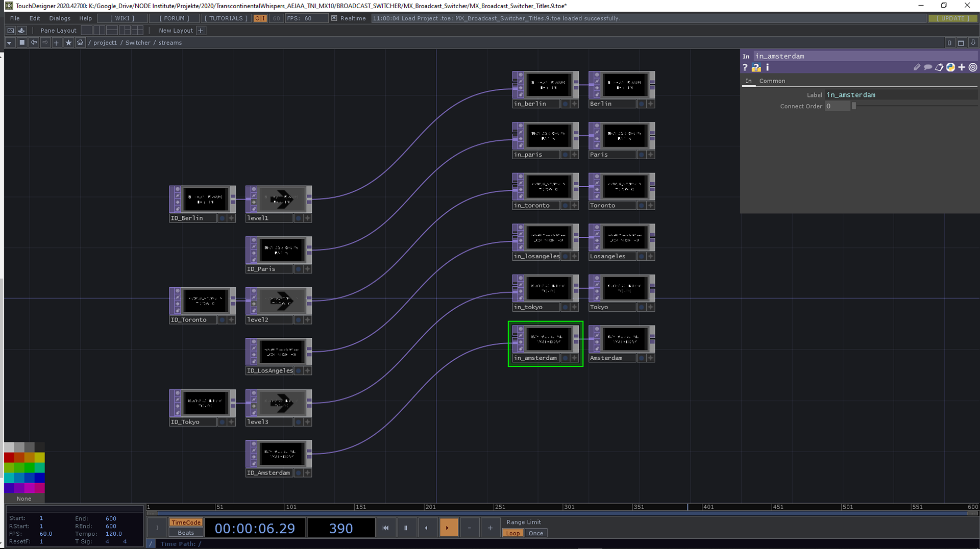Pause timeline playback
Screen dimensions: 980x549
point(406,528)
